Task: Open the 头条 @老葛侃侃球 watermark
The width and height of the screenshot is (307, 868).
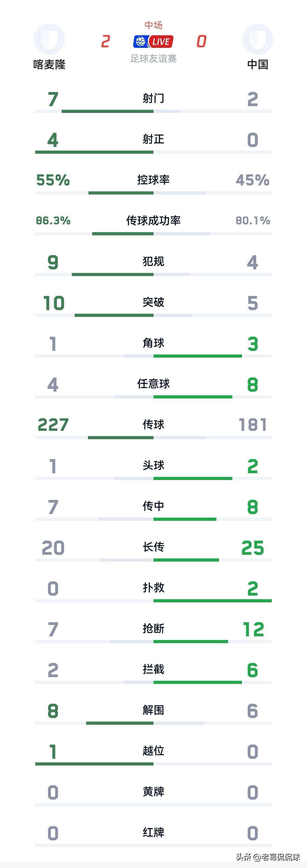Action: [268, 857]
